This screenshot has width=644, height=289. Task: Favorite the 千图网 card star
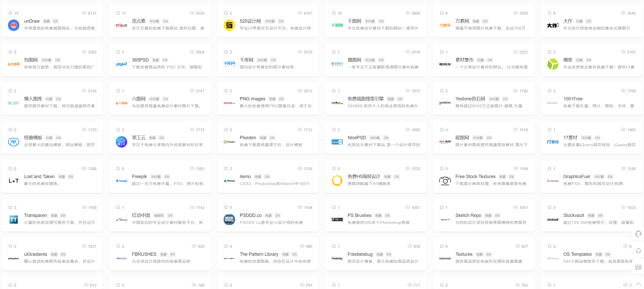(x=334, y=13)
